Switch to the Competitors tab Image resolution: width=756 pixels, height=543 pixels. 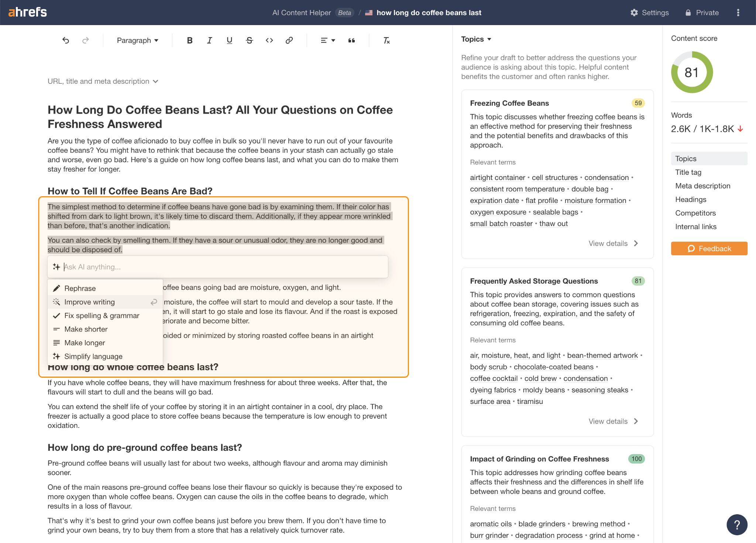pyautogui.click(x=695, y=213)
